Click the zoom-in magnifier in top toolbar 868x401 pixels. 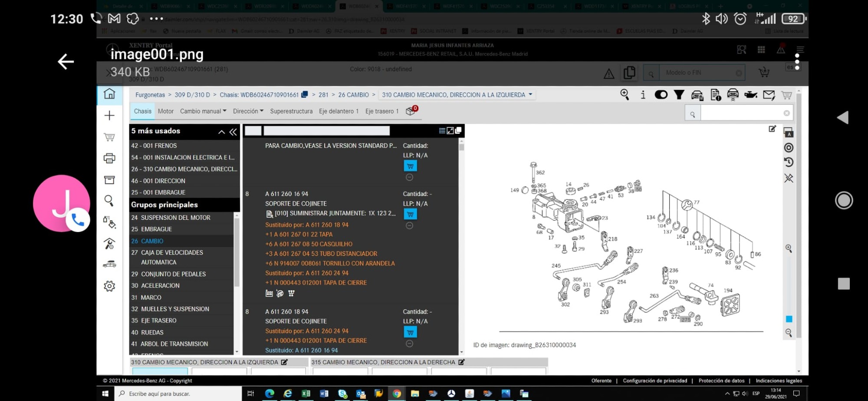point(625,95)
